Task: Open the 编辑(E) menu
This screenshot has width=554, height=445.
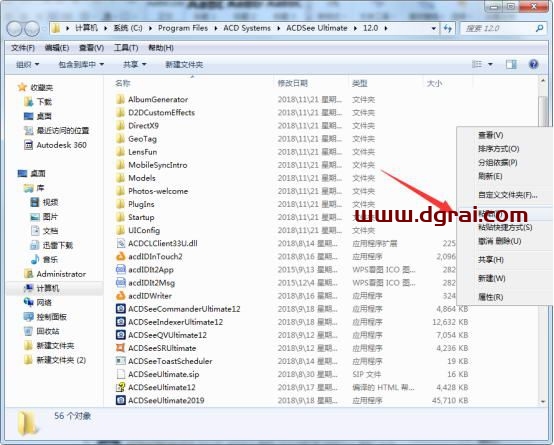Action: pos(57,48)
